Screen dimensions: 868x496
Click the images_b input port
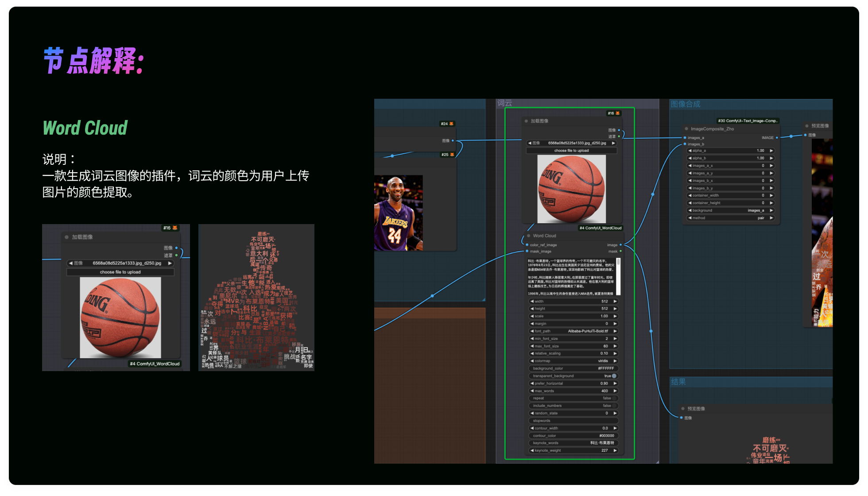[685, 144]
